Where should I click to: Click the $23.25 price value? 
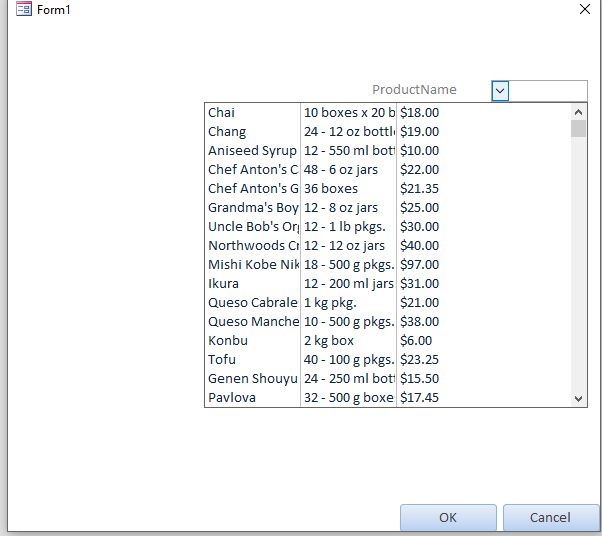click(x=419, y=360)
